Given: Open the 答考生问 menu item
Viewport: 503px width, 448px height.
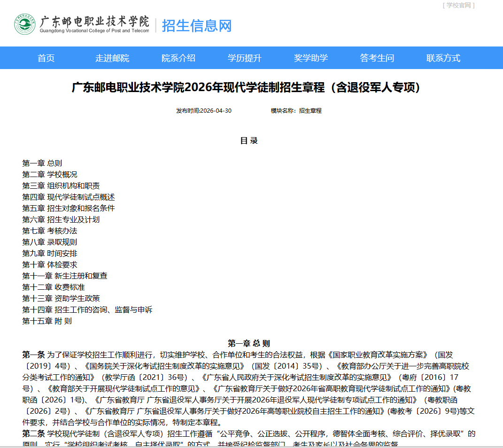Looking at the screenshot, I should pyautogui.click(x=377, y=58).
